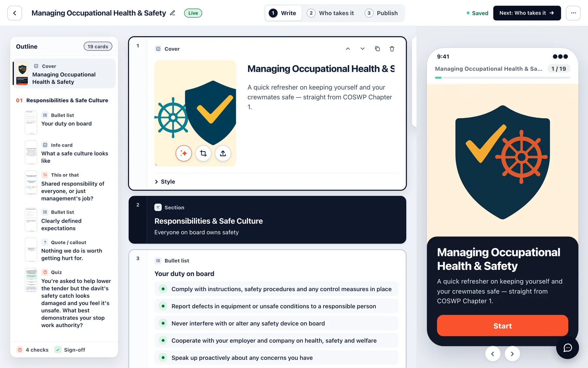Edit course title with pencil icon
This screenshot has width=588, height=368.
172,13
